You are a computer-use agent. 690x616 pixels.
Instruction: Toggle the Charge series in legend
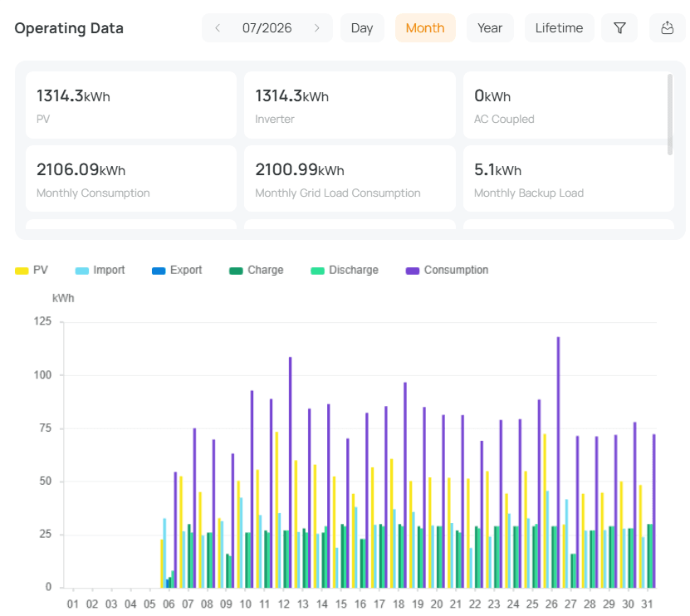256,270
